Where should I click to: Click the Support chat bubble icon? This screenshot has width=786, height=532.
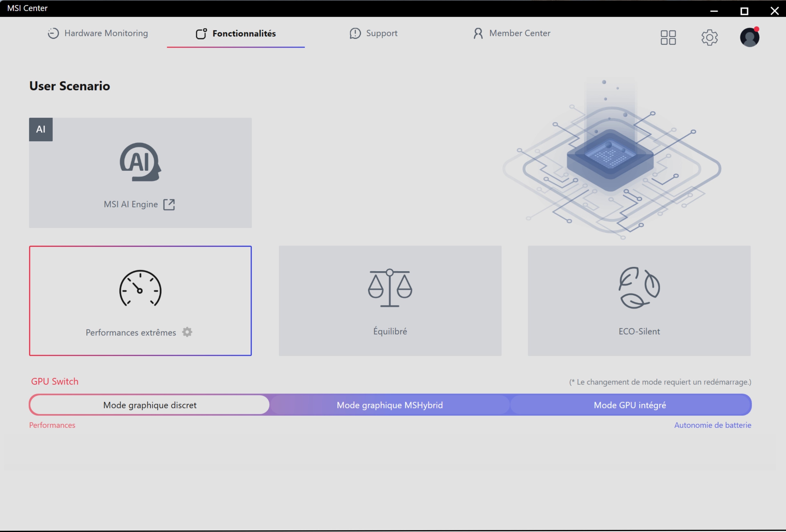[x=355, y=34]
